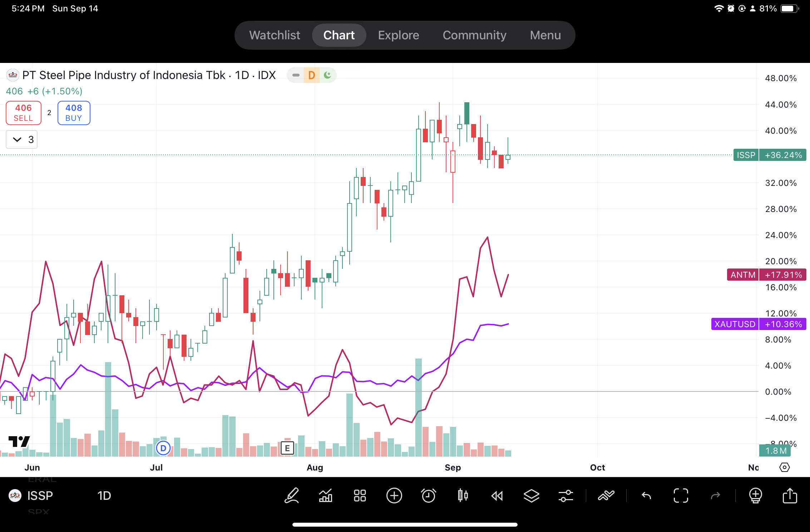Tap the gray minus status badge
Image resolution: width=810 pixels, height=532 pixels.
pos(296,75)
